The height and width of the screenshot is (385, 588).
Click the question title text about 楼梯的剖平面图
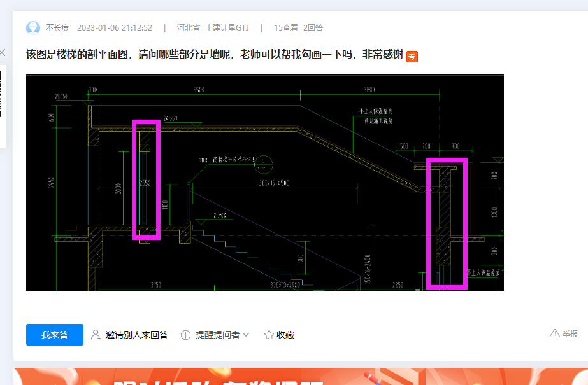(215, 55)
